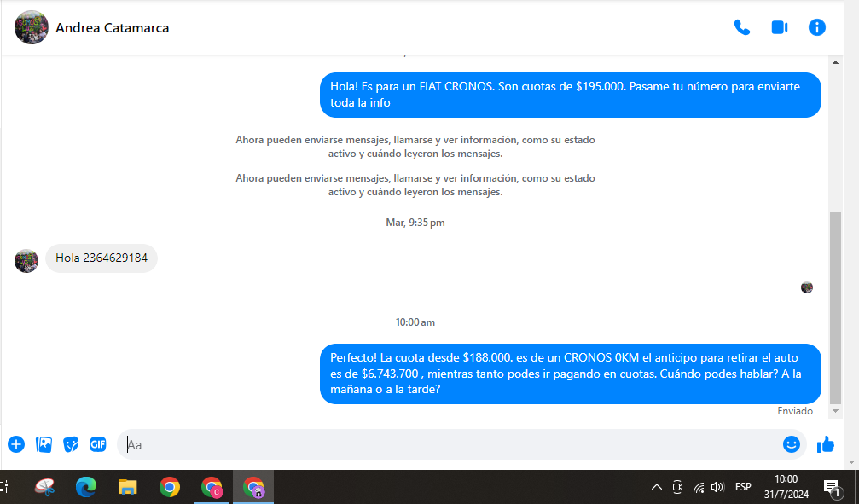Click the 'Enviado' message status
Screen dimensions: 859x504
(x=795, y=411)
